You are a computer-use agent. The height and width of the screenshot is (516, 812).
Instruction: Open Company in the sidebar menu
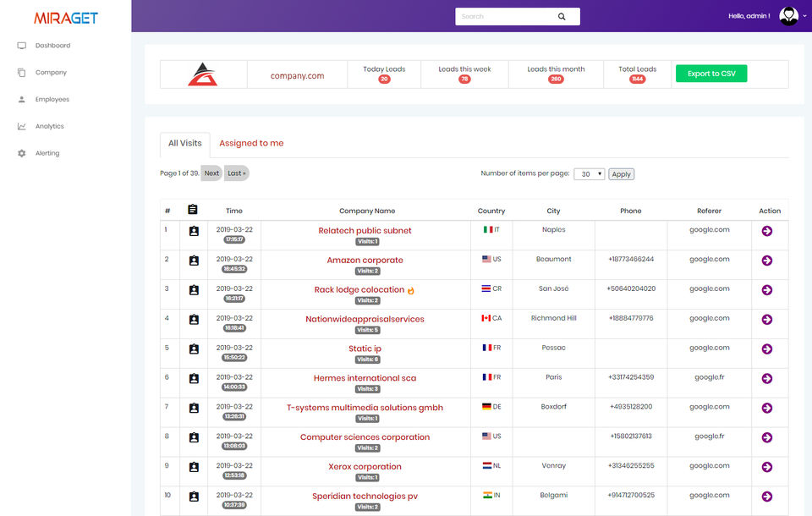click(51, 73)
